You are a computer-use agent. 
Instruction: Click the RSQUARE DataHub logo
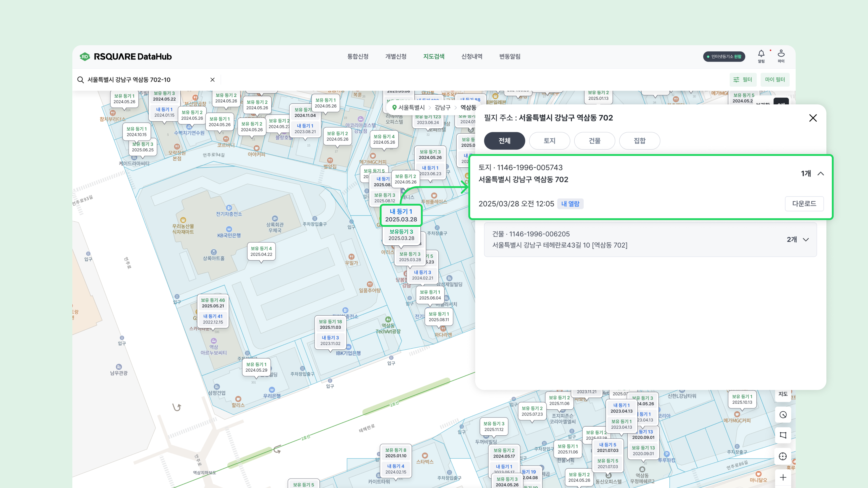point(126,56)
